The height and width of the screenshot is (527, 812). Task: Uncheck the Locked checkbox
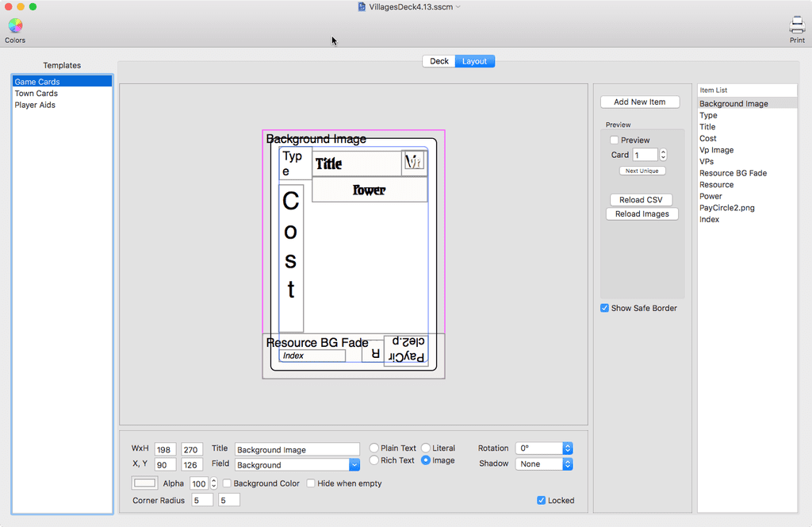(542, 500)
